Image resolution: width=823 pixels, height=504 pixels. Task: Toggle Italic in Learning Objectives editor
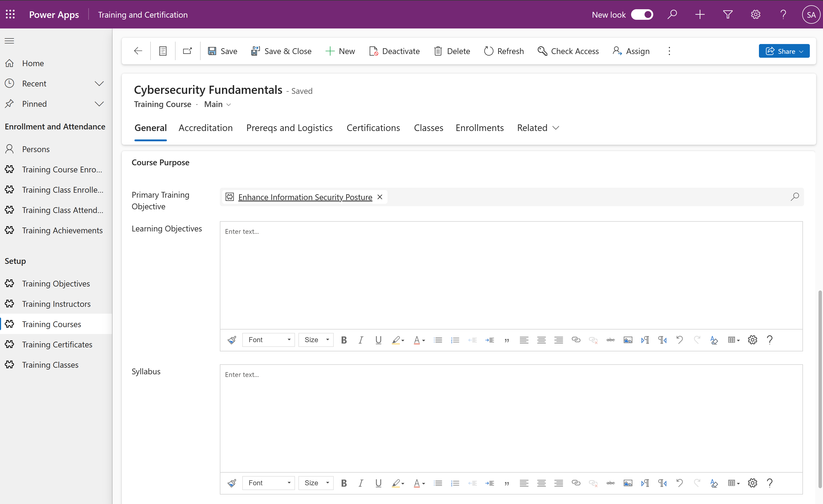click(361, 340)
